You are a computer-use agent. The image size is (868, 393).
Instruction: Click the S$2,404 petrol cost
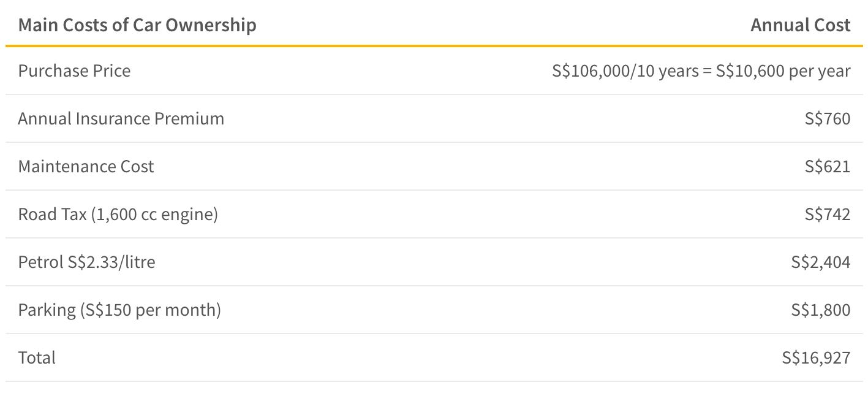(821, 262)
